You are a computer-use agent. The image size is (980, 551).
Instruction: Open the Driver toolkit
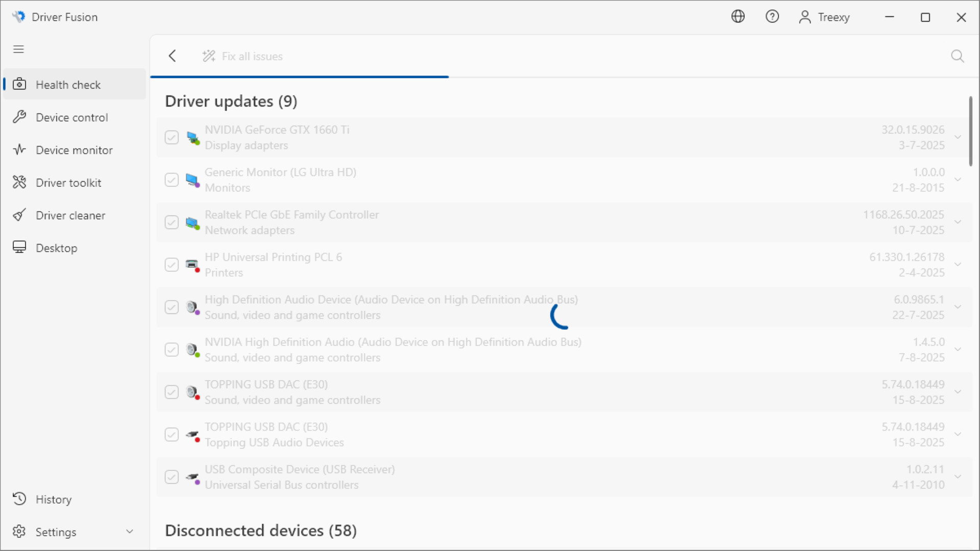tap(67, 182)
